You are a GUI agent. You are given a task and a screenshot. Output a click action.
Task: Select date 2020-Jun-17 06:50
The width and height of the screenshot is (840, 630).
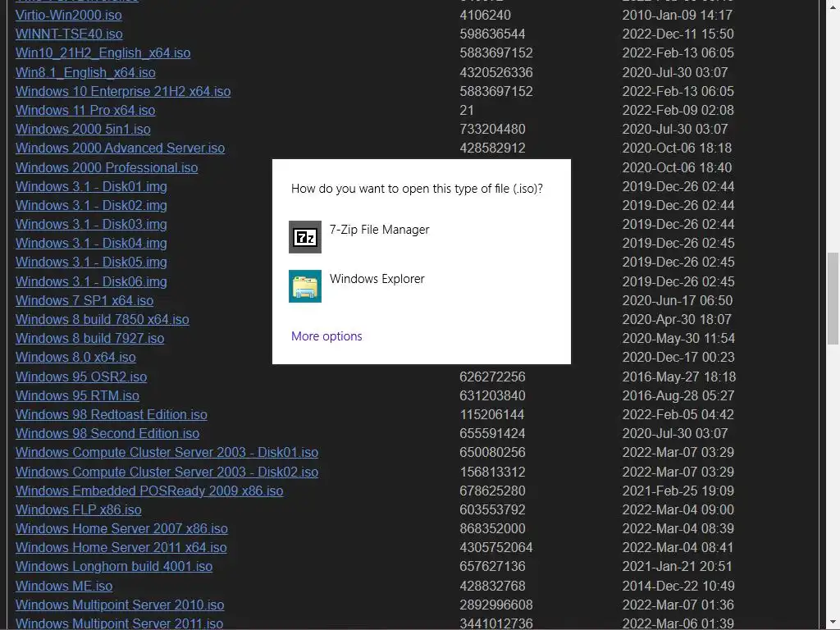(x=677, y=300)
